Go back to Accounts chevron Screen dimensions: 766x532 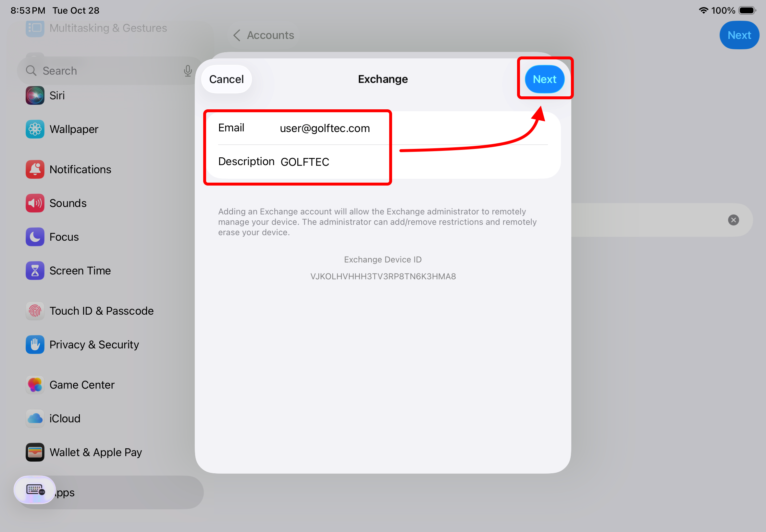tap(237, 35)
